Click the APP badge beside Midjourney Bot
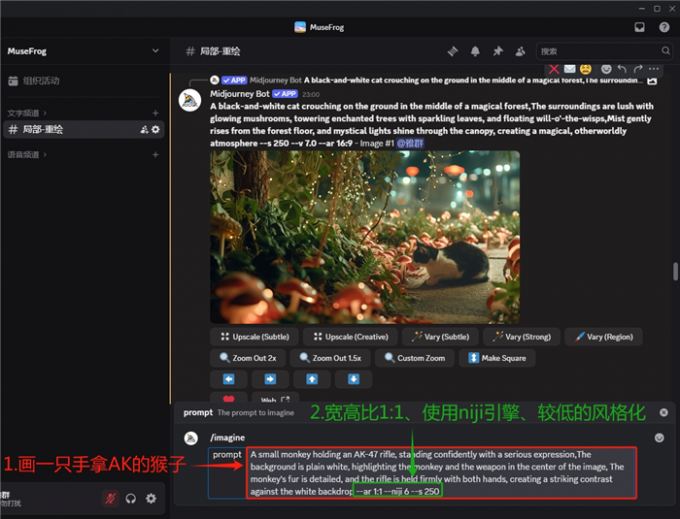 tap(285, 94)
